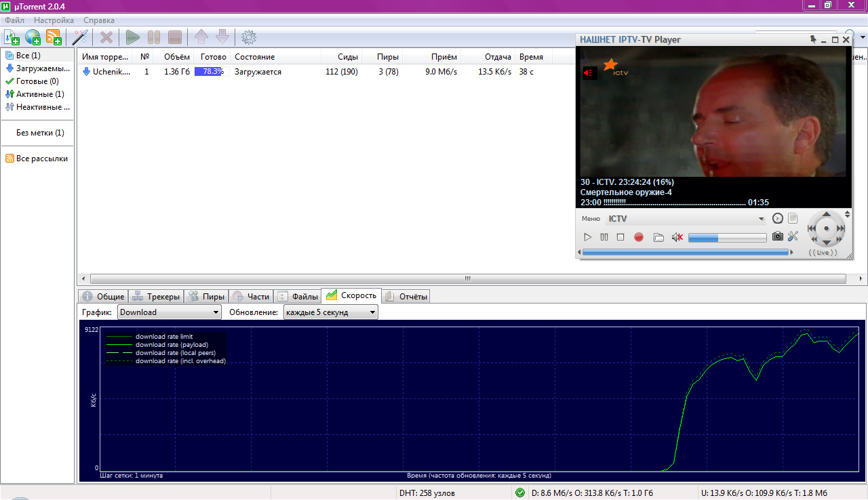868x500 pixels.
Task: Stop stream in IPTV player
Action: (x=620, y=237)
